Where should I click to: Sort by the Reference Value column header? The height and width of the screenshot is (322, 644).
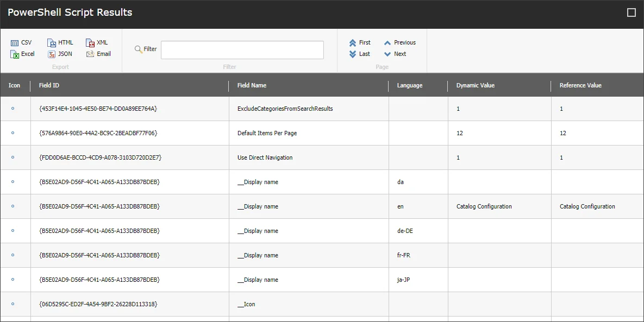(580, 85)
